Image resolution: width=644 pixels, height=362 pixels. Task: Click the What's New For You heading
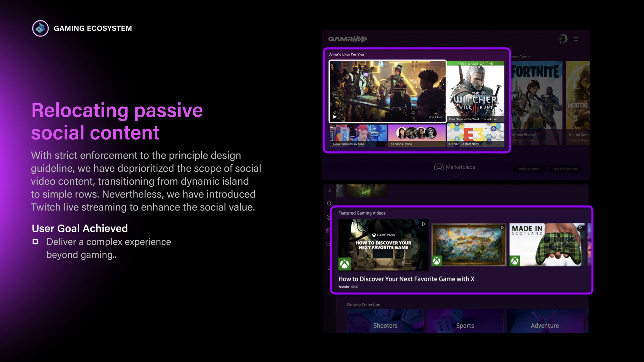(346, 55)
